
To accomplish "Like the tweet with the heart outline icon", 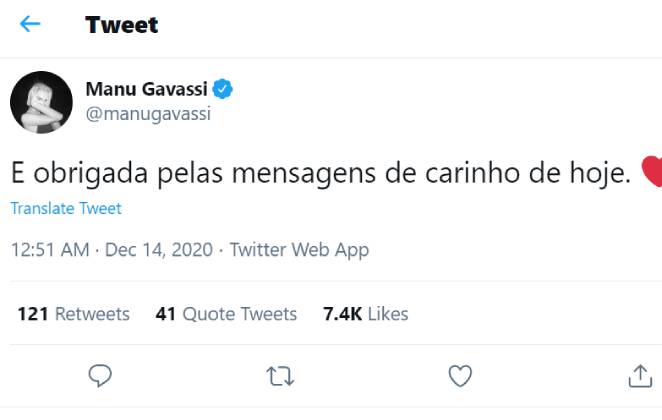I will tap(460, 376).
